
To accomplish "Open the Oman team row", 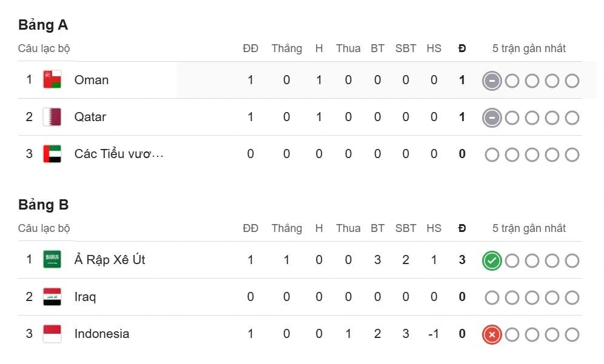I will (x=92, y=80).
